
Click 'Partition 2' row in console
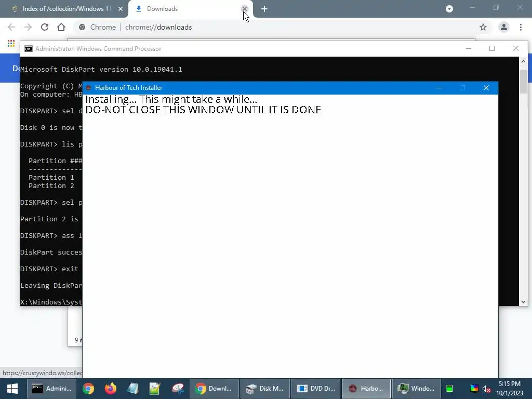point(51,186)
